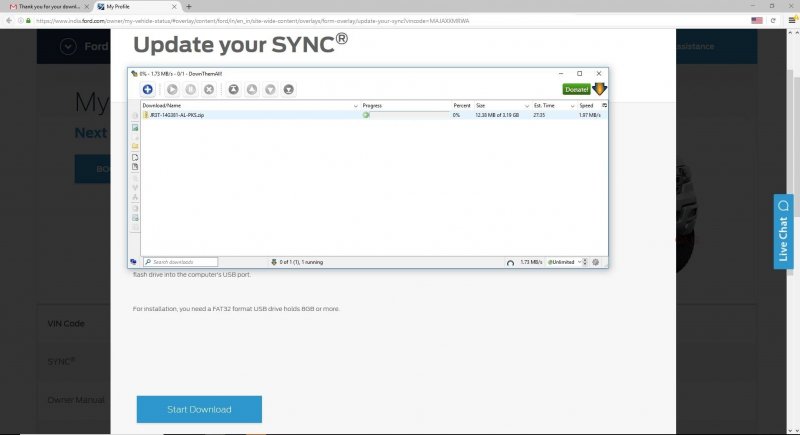Move download to top of queue
Screen dimensions: 800x435
(x=233, y=89)
